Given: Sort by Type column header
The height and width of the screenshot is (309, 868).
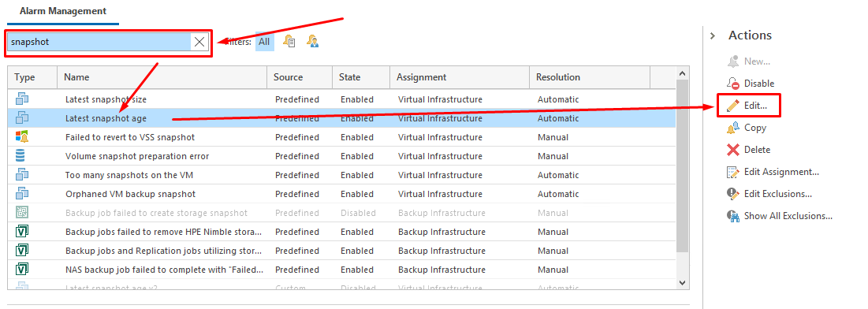Looking at the screenshot, I should coord(32,77).
